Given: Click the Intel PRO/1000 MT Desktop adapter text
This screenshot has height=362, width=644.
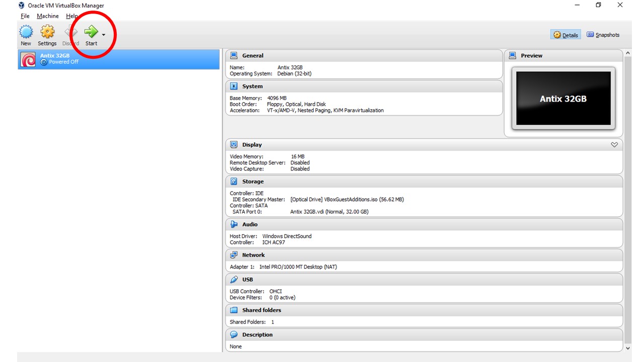Looking at the screenshot, I should point(298,267).
